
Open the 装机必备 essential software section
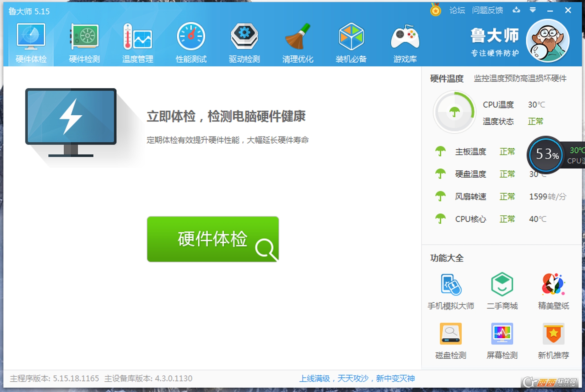(351, 42)
